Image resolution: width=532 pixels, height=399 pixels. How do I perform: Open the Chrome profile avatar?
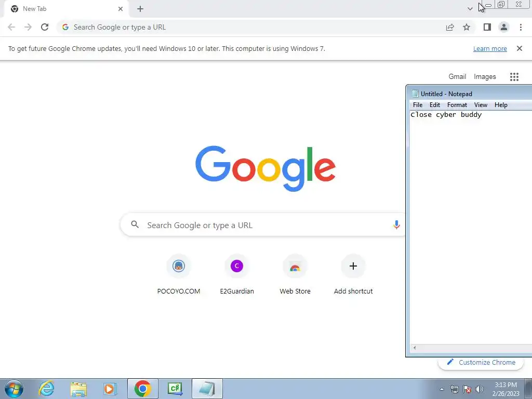[x=504, y=27]
